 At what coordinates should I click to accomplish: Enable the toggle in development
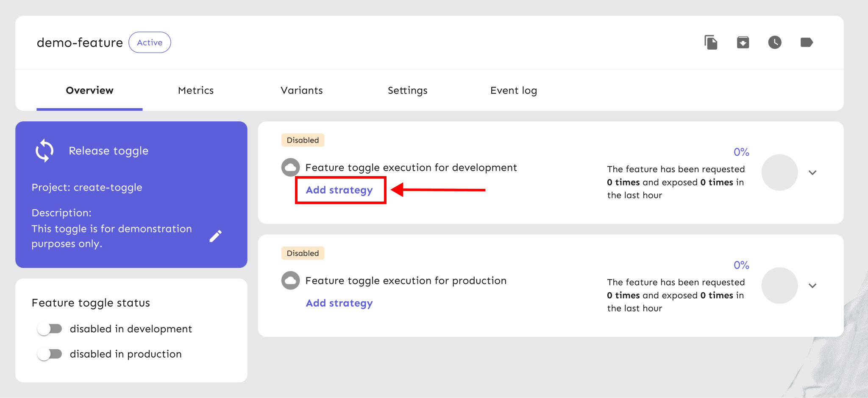[50, 329]
